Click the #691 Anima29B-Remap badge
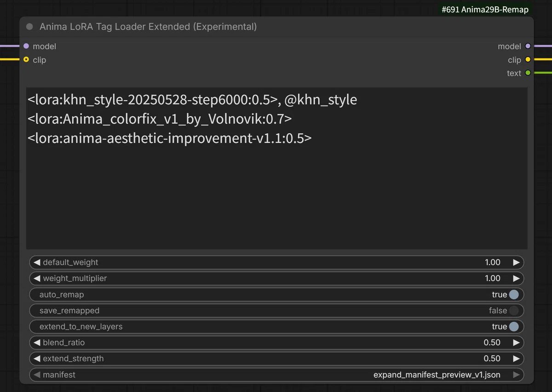Viewport: 552px width, 392px height. click(x=485, y=9)
